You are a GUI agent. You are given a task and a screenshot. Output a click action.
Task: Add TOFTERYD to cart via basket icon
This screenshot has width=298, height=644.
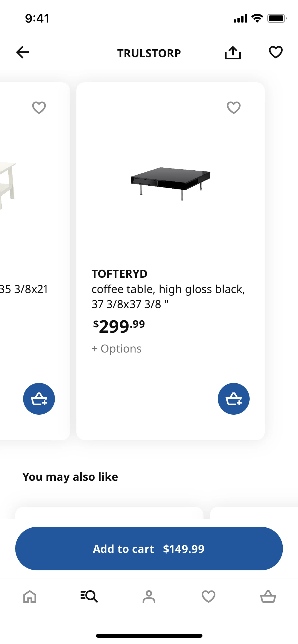click(x=233, y=398)
